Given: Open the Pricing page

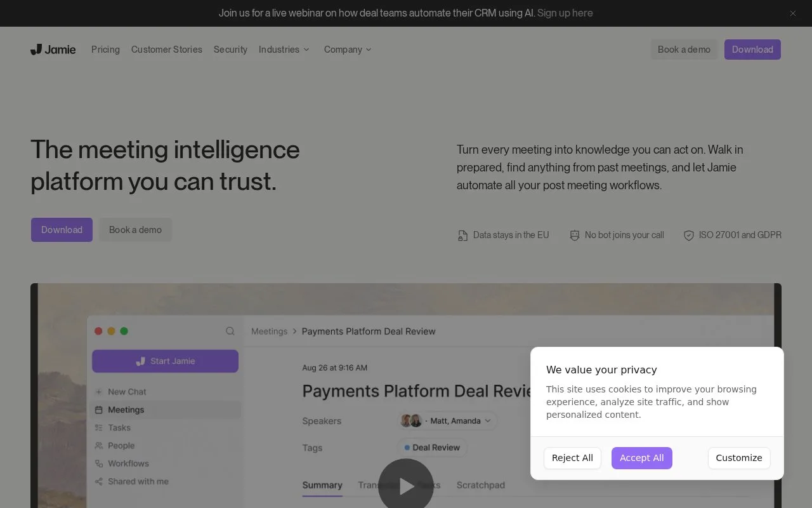Looking at the screenshot, I should (105, 50).
